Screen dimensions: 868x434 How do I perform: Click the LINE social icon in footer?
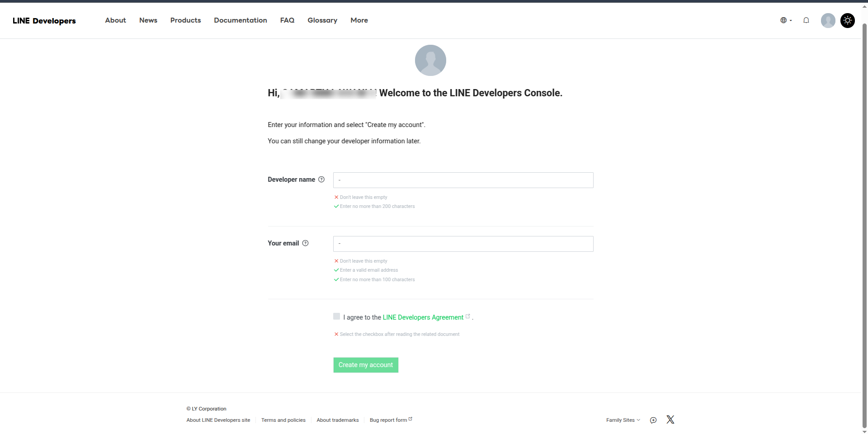pyautogui.click(x=653, y=420)
